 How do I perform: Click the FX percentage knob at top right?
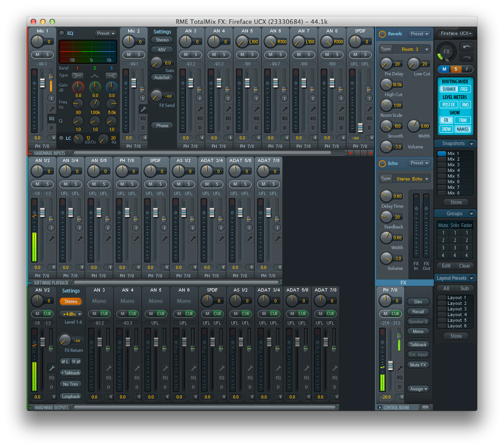446,52
